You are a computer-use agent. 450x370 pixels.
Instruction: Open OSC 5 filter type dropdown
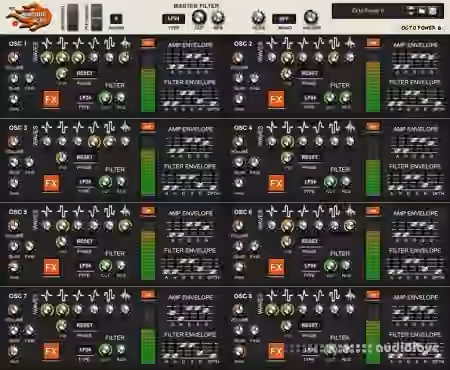click(x=85, y=266)
